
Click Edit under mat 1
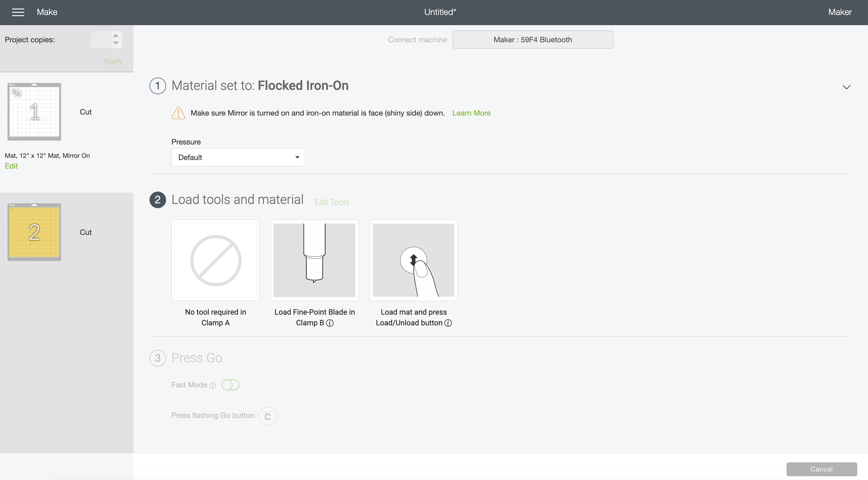click(x=11, y=166)
